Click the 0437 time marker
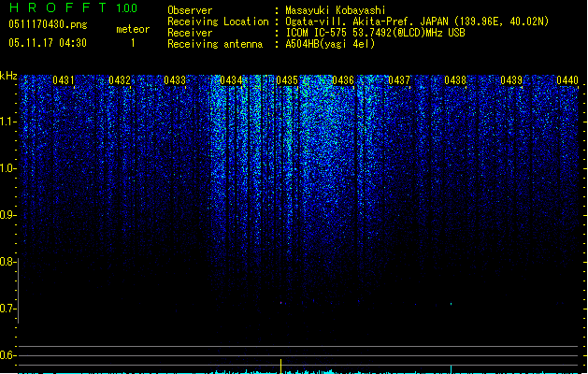 pos(399,80)
